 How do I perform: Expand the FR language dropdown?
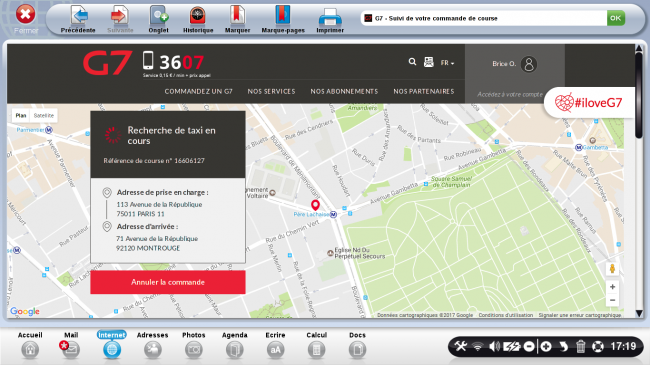coord(447,63)
